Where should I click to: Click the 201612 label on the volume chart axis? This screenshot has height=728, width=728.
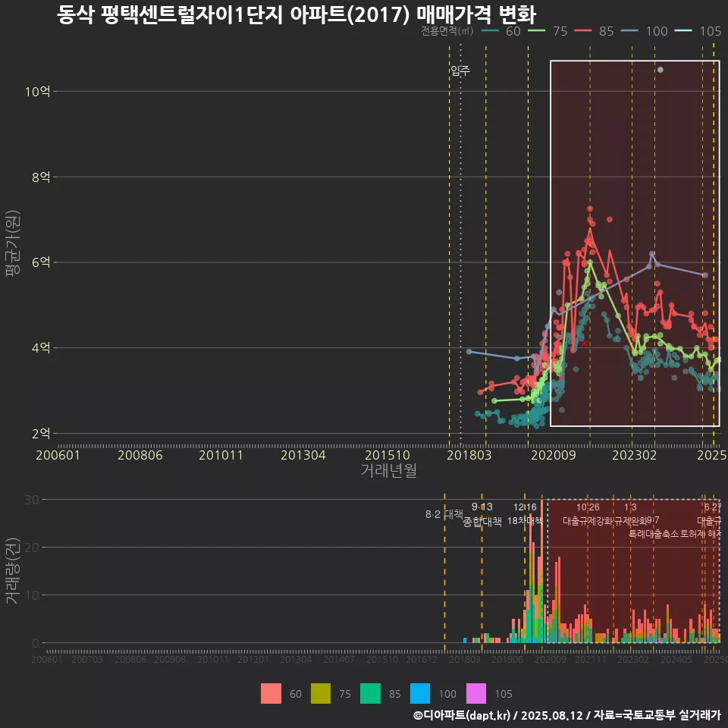422,659
